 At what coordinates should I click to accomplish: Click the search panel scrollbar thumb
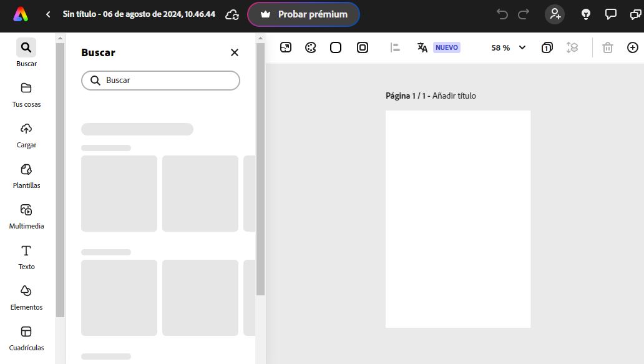point(260,169)
